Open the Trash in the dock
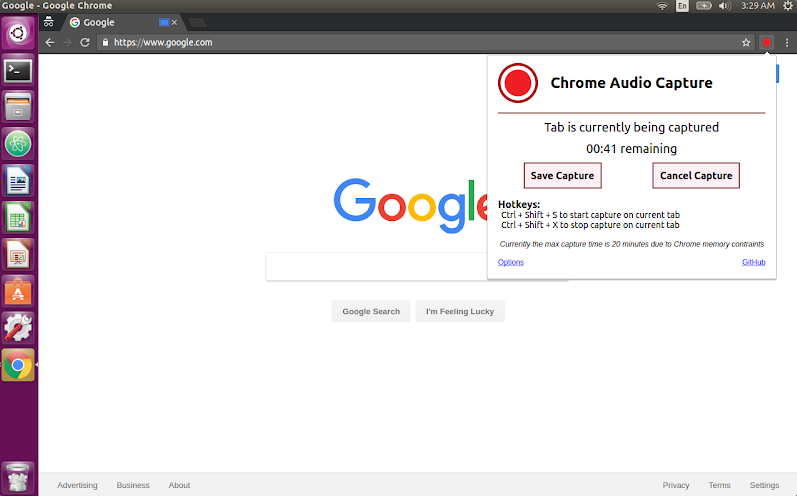 18,475
